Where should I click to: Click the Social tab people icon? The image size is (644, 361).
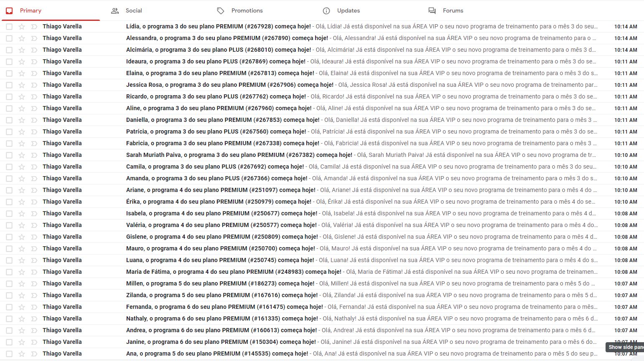pyautogui.click(x=115, y=11)
